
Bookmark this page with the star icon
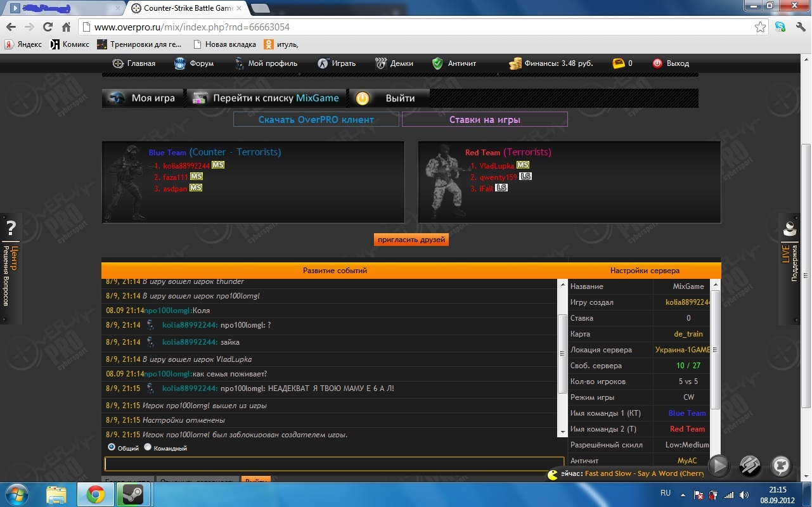click(x=761, y=27)
